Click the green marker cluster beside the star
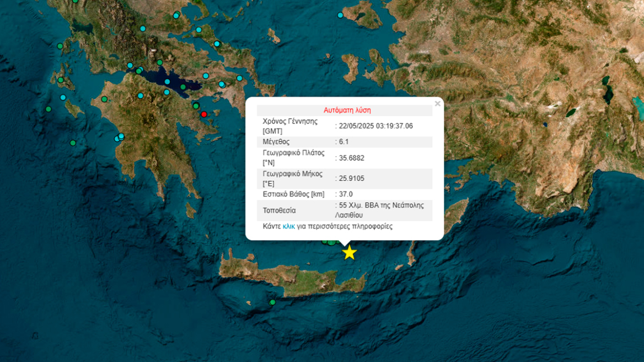 coord(331,242)
